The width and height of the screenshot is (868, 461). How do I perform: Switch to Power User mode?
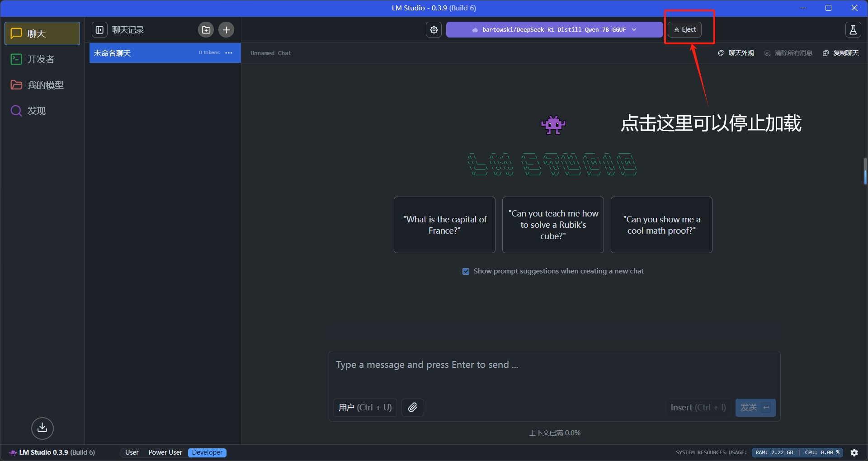tap(165, 452)
